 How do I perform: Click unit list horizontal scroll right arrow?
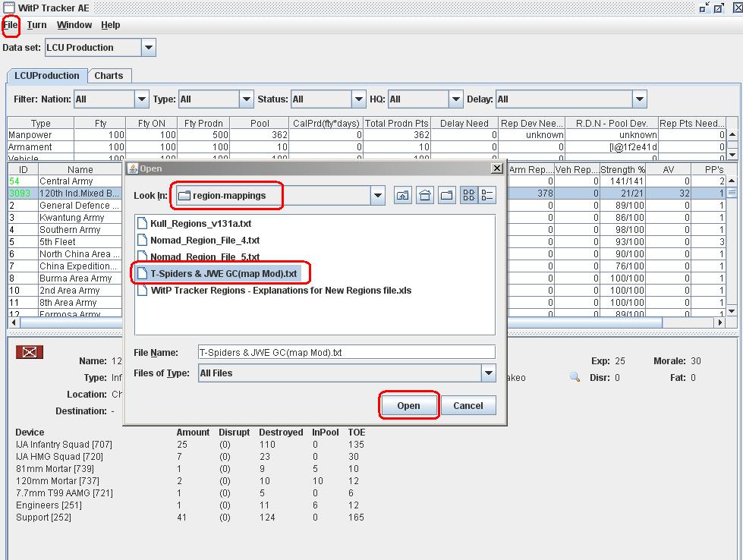pos(719,322)
